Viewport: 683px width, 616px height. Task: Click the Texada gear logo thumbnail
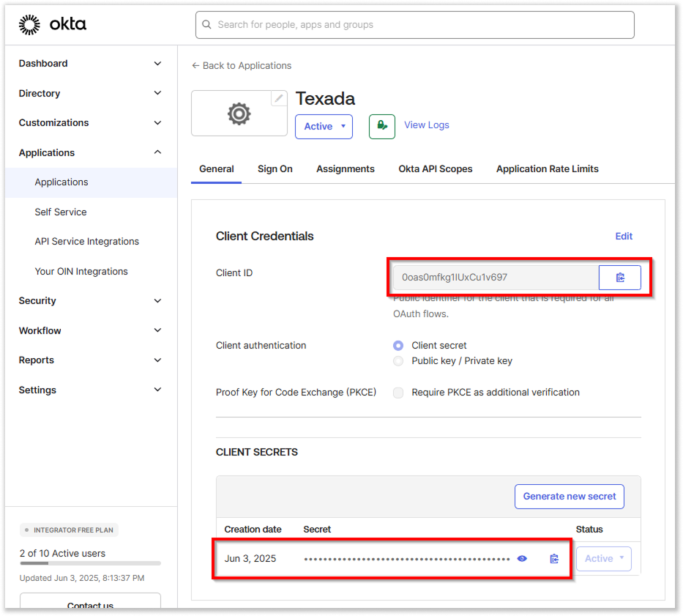click(x=239, y=114)
